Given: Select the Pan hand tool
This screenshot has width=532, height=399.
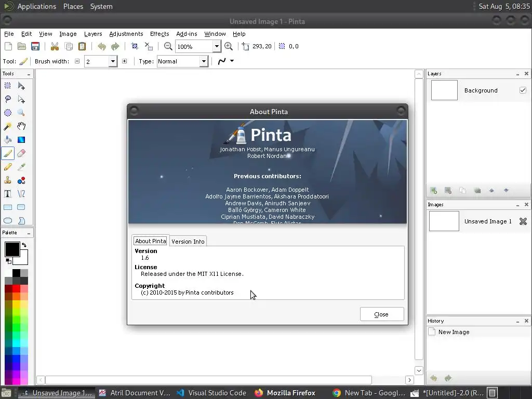Looking at the screenshot, I should point(21,126).
